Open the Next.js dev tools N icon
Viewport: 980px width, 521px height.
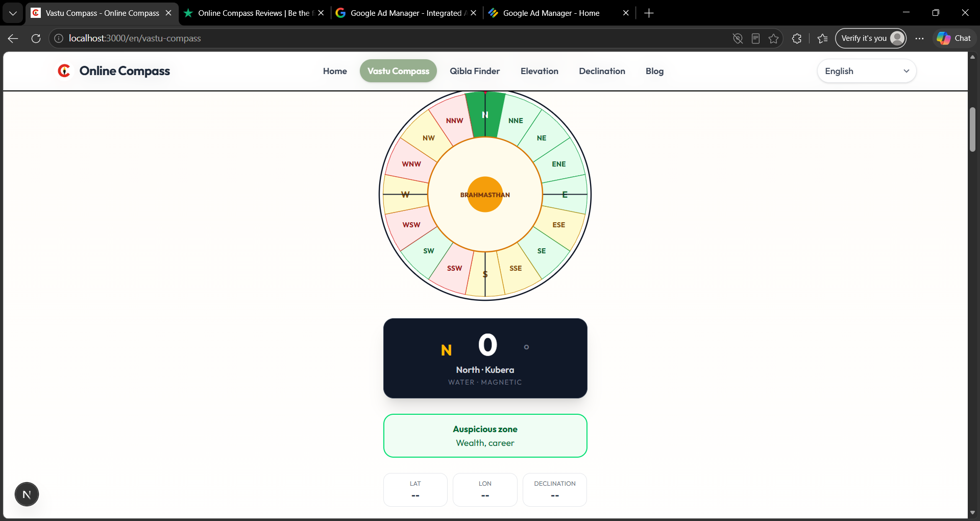click(27, 494)
